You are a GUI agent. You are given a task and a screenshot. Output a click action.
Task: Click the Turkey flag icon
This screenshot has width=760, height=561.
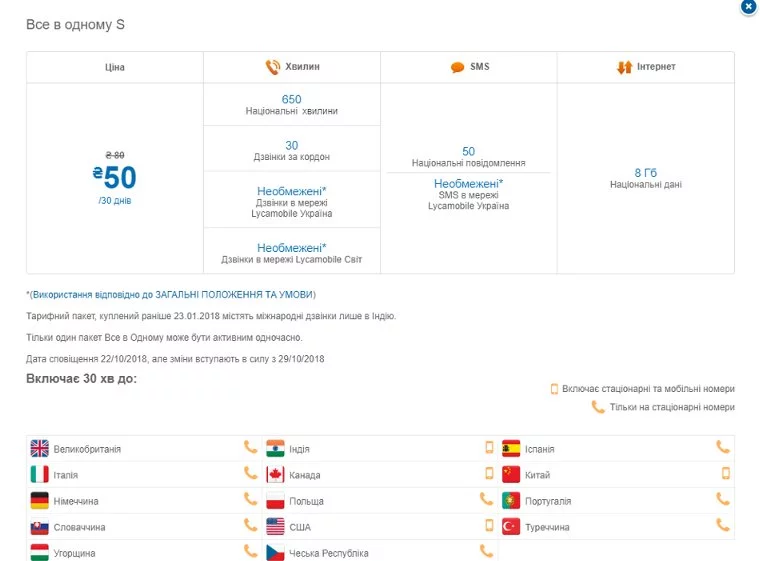pyautogui.click(x=511, y=527)
